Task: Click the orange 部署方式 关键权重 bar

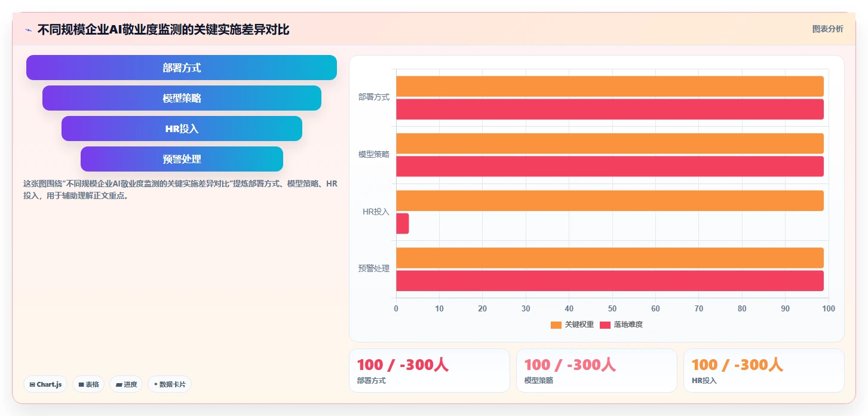Action: (x=610, y=86)
